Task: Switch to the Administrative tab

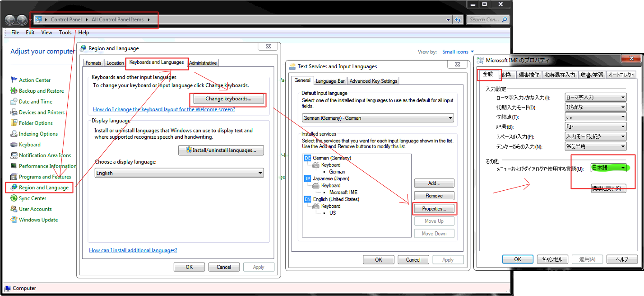Action: tap(203, 63)
